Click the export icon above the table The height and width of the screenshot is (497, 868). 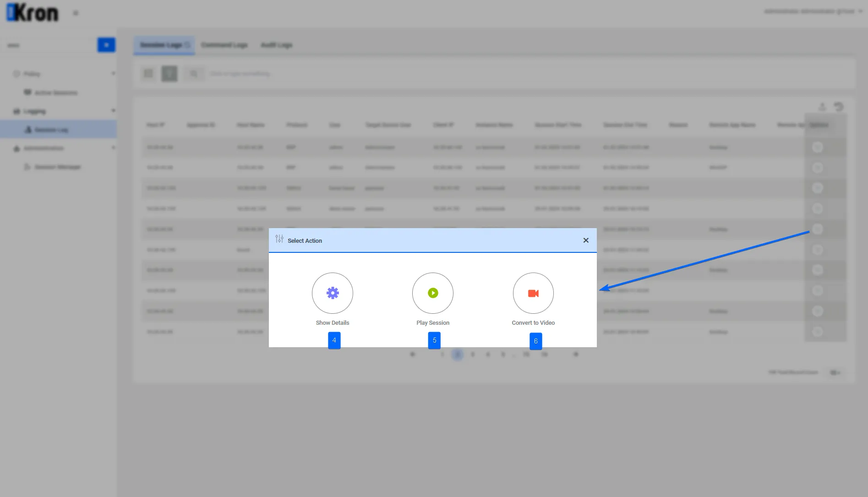point(822,107)
